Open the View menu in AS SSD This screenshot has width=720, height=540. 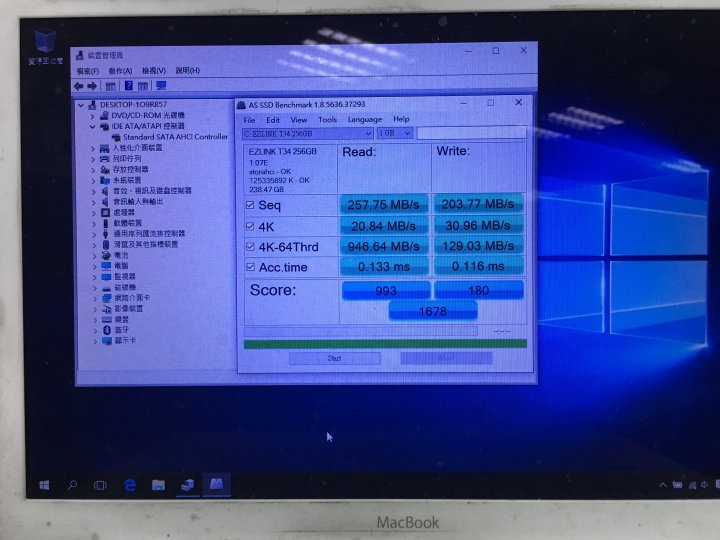[298, 120]
